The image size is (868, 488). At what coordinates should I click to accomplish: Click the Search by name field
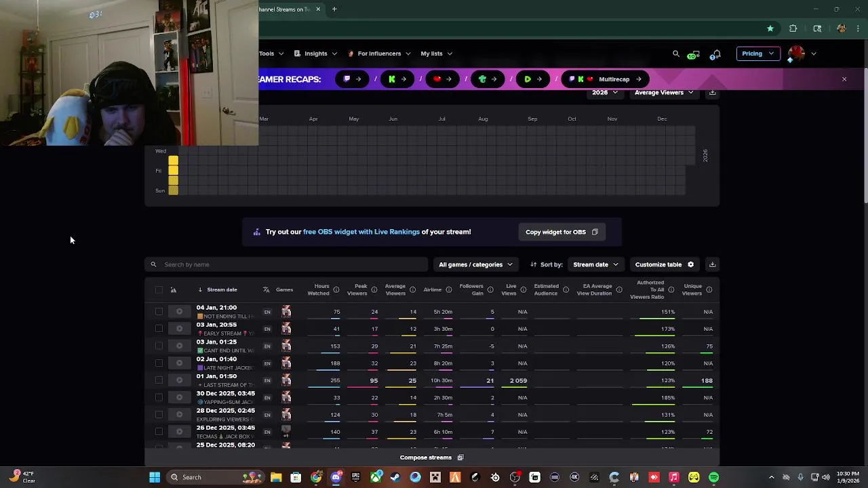pos(286,264)
